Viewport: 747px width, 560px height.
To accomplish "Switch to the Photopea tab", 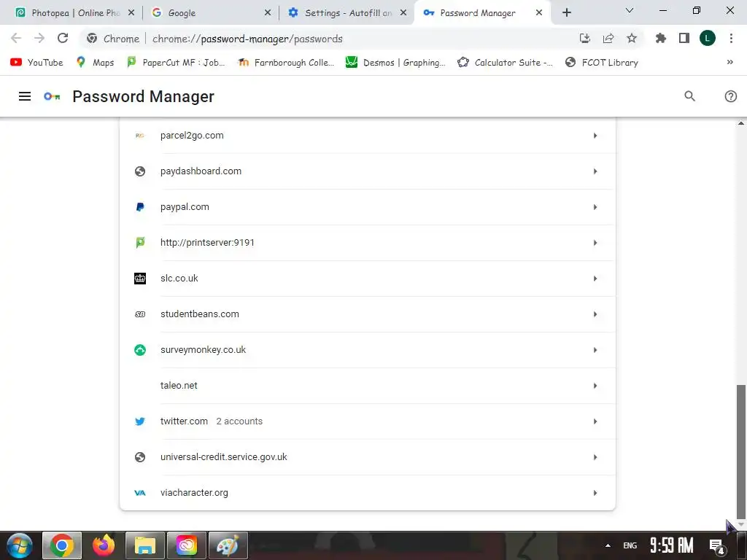I will click(74, 13).
